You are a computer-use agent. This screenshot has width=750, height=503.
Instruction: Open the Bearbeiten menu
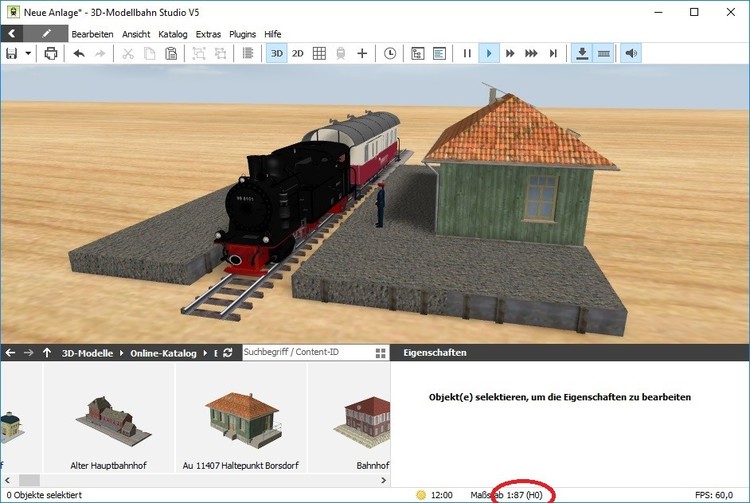pyautogui.click(x=92, y=33)
